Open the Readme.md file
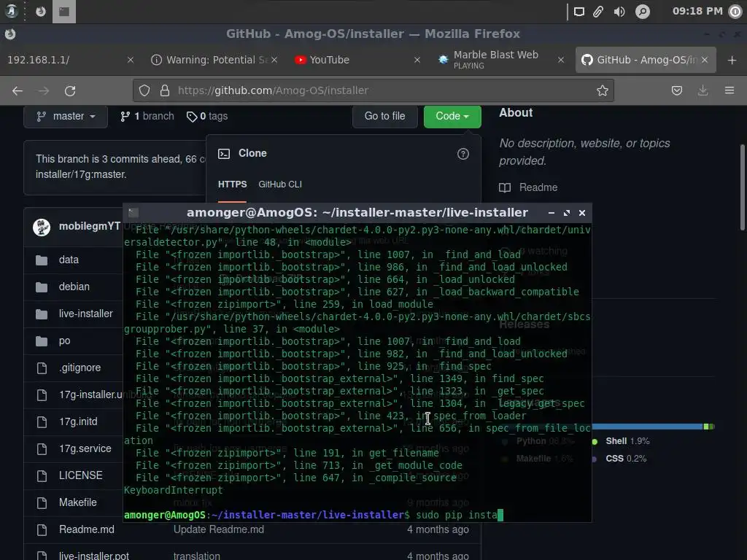This screenshot has height=560, width=747. pos(87,529)
